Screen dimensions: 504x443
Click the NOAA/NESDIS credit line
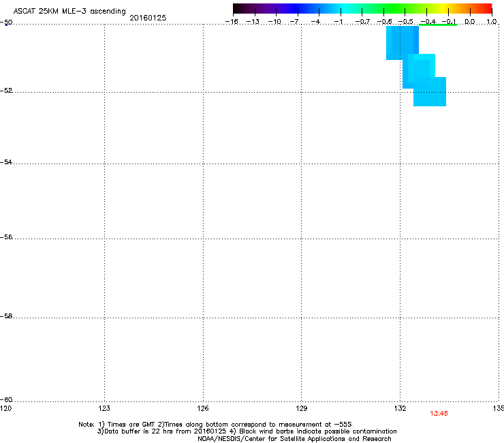point(294,439)
